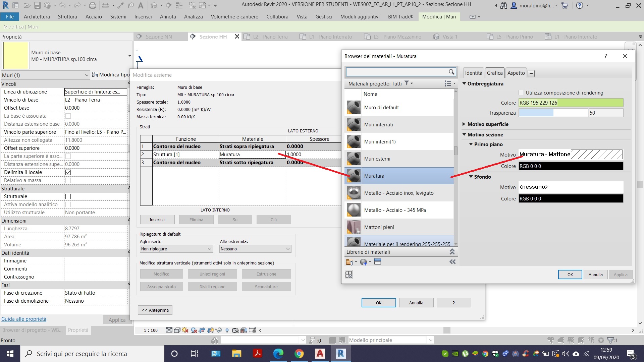Screen dimensions: 644x362
Task: Click the Trasparenza slider bar
Action: (x=553, y=113)
